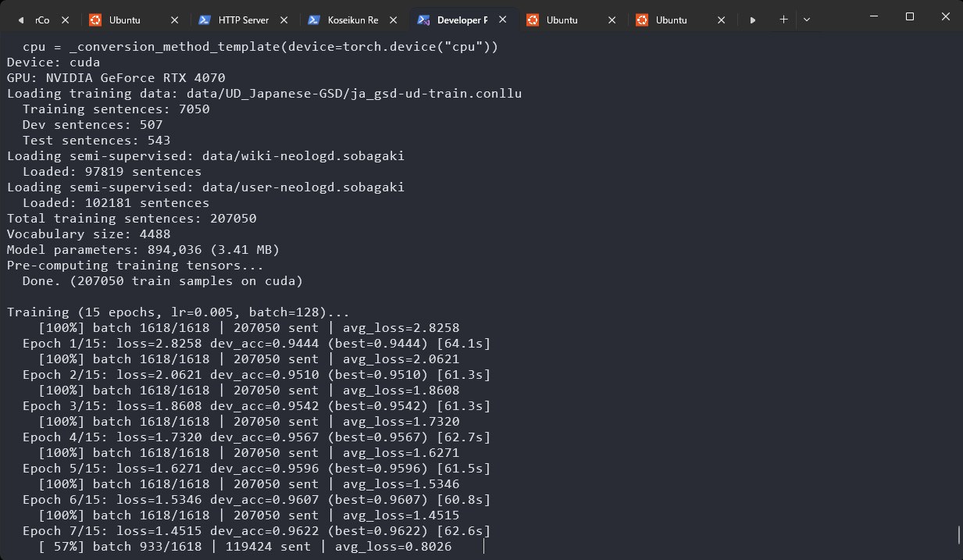Click the 'Total training sentences: 207050' line
963x560 pixels.
131,219
